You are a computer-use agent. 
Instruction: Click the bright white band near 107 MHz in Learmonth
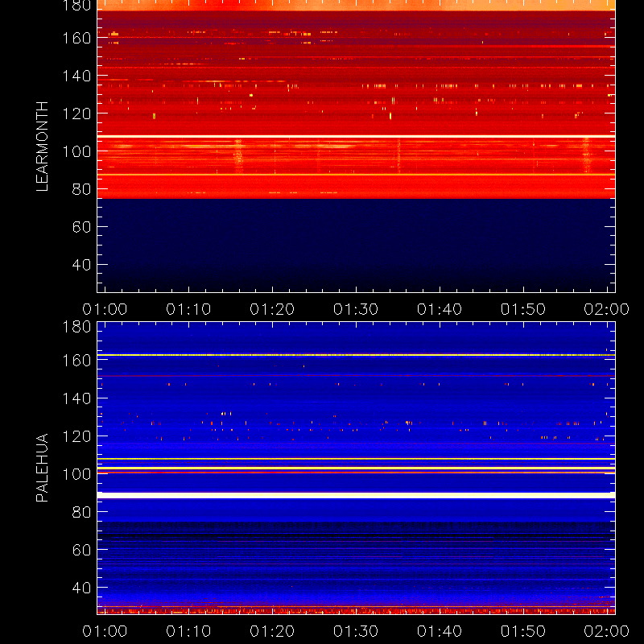(356, 136)
